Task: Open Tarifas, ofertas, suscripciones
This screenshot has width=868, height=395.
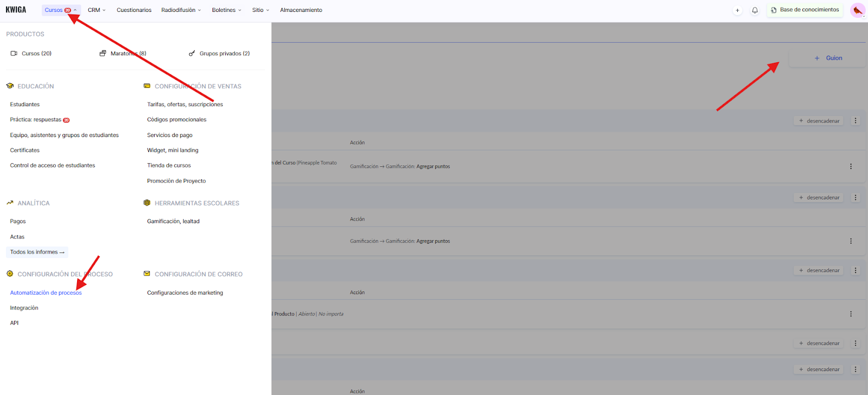Action: (185, 105)
